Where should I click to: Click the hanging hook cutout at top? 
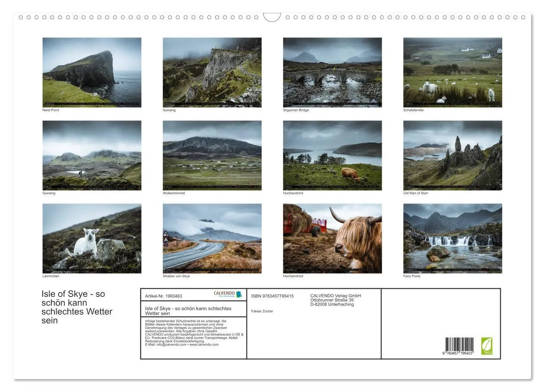[272, 18]
